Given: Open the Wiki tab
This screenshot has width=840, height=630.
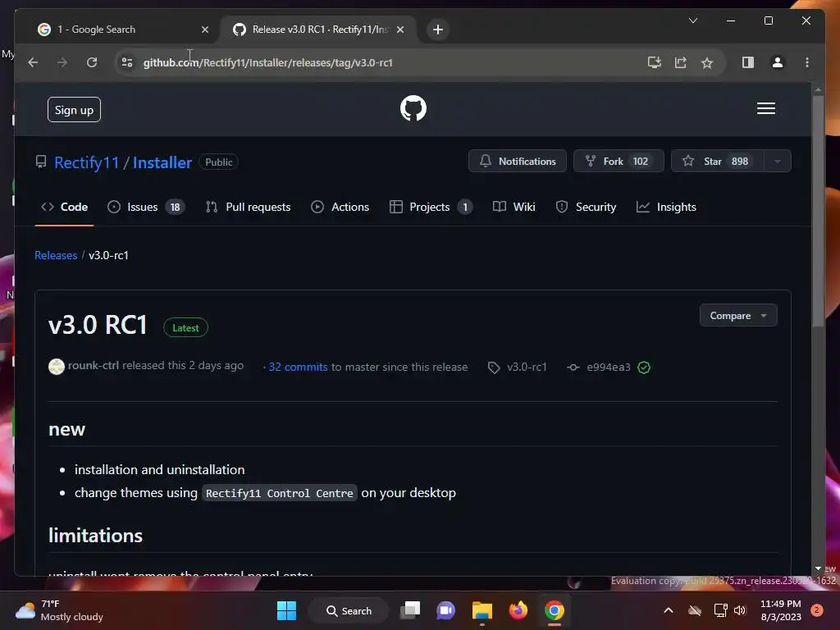Looking at the screenshot, I should [514, 207].
